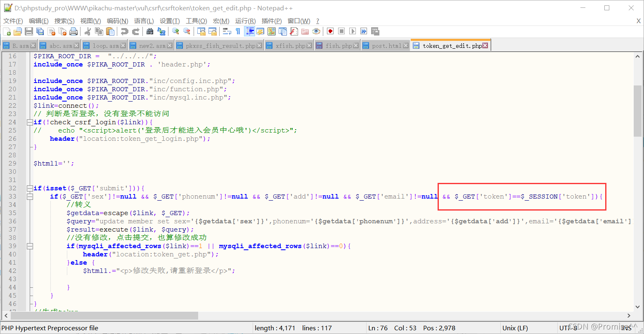Toggle the monitoring eye icon

click(x=316, y=31)
